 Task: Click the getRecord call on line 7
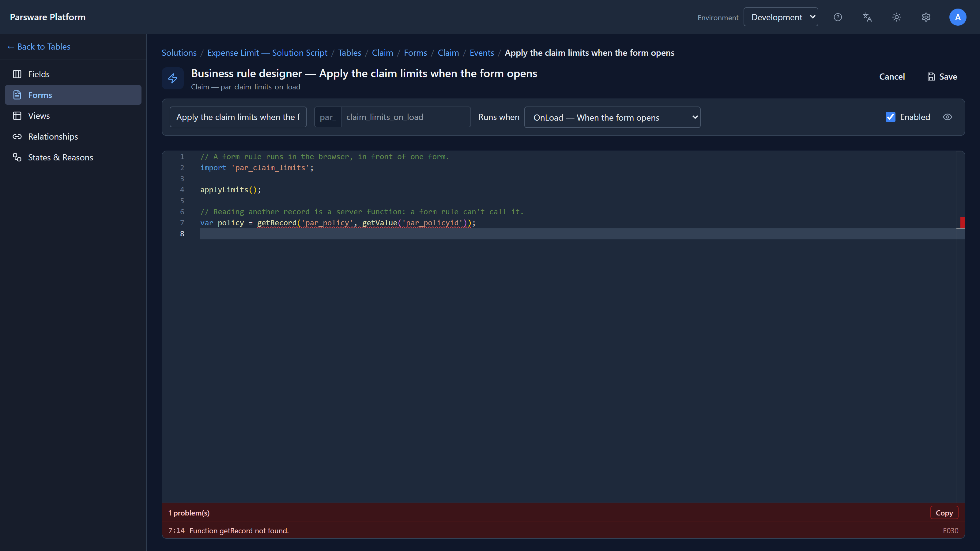[x=277, y=223]
